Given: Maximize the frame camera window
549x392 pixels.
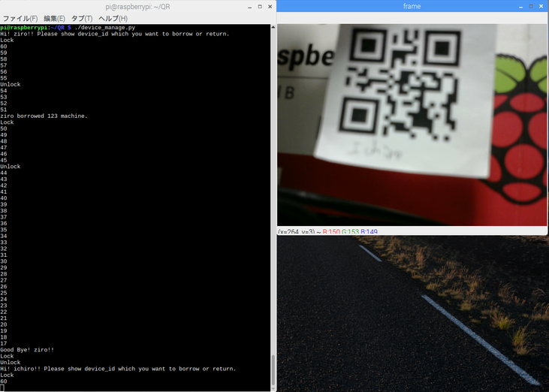Looking at the screenshot, I should (x=532, y=6).
